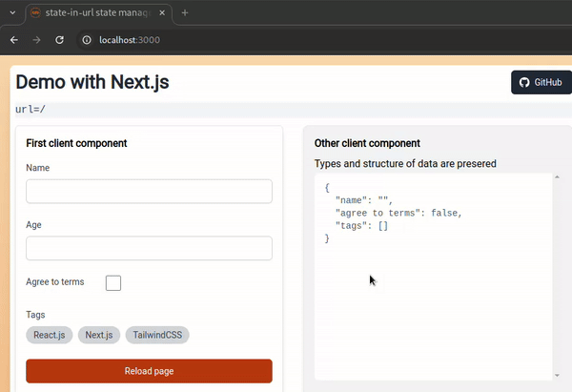Click the Reload page button
Image resolution: width=572 pixels, height=392 pixels.
(149, 371)
